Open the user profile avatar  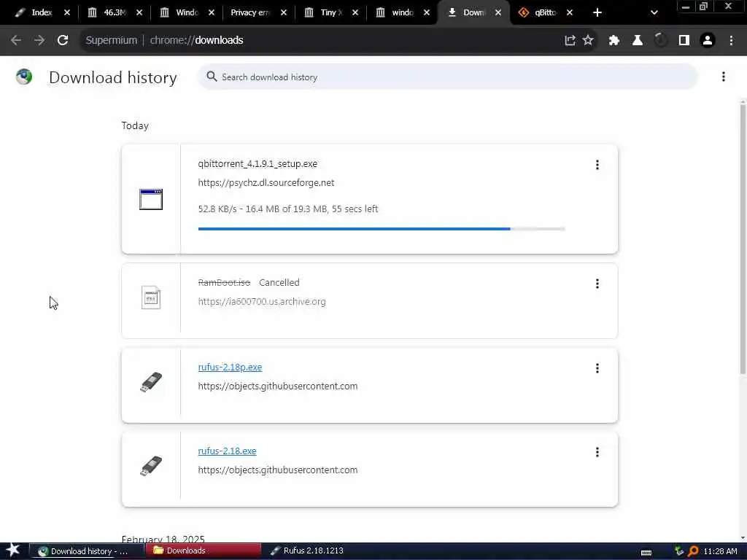point(708,41)
